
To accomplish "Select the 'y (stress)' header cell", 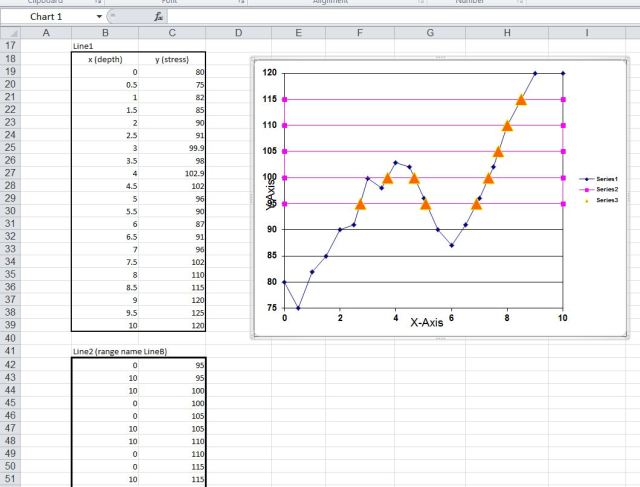I will [x=173, y=59].
